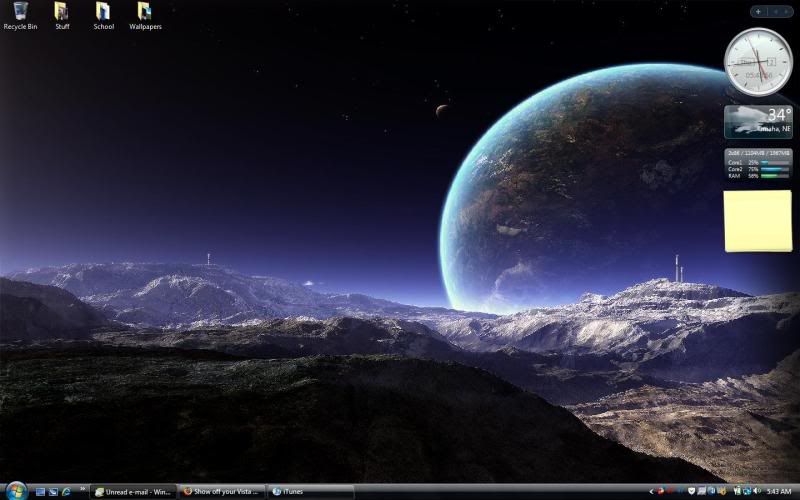800x500 pixels.
Task: Click the Core1 usage bar in CPU gadget
Action: (x=774, y=163)
